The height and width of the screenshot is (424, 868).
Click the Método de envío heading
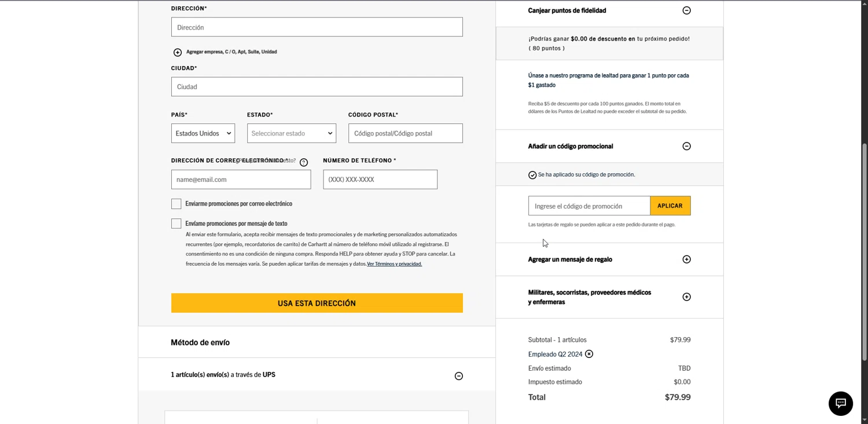pos(200,342)
